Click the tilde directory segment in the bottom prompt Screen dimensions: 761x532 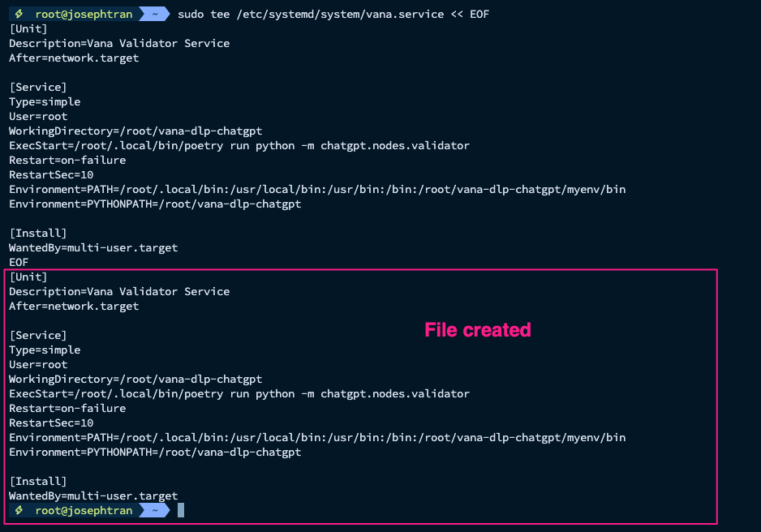[153, 510]
